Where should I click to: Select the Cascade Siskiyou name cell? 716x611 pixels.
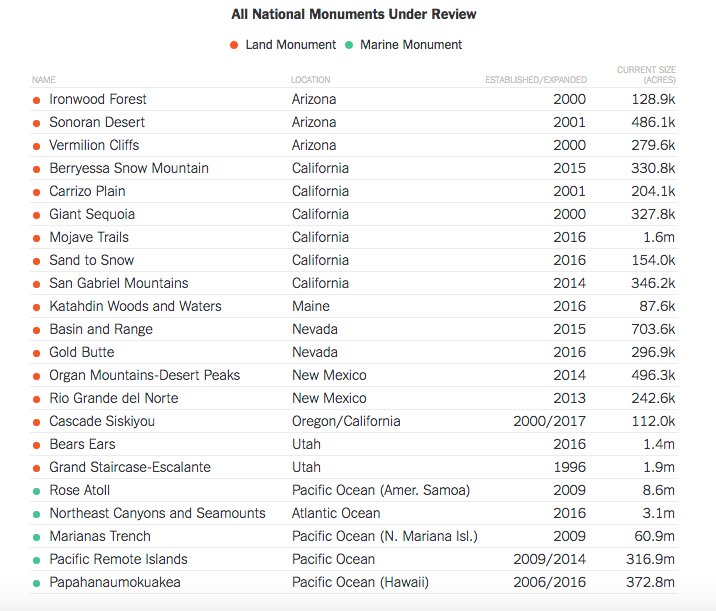click(x=102, y=421)
